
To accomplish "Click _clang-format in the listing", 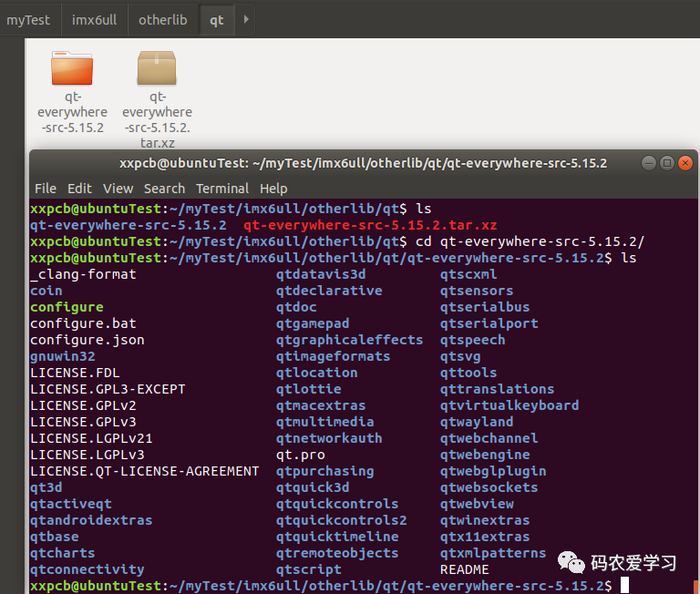I will pyautogui.click(x=83, y=274).
